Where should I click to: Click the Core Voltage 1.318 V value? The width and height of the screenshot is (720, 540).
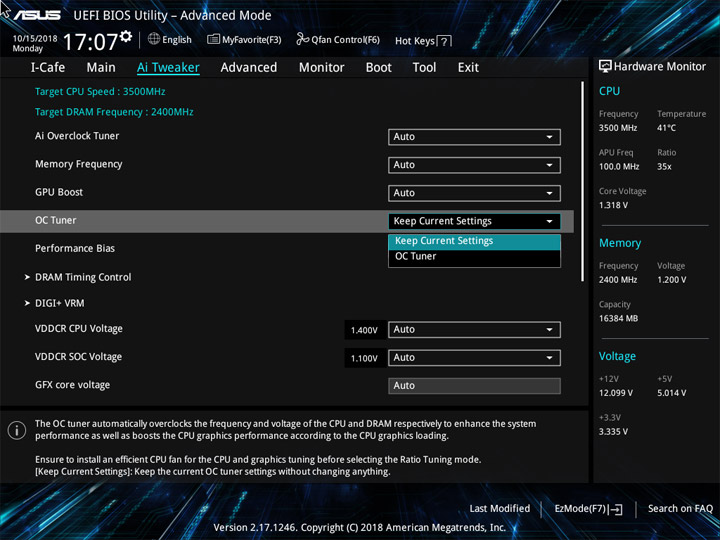(x=613, y=205)
